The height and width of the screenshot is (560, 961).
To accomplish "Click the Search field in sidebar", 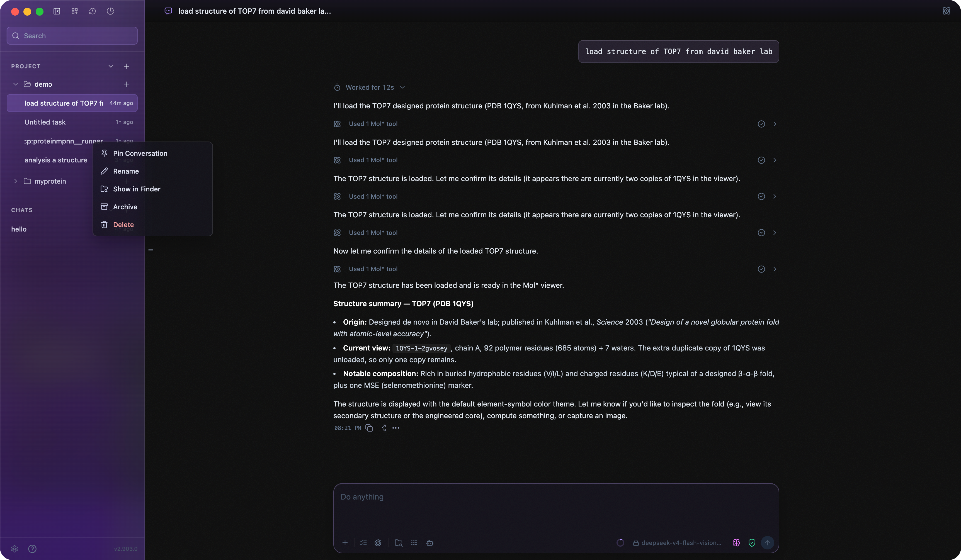I will pos(72,35).
